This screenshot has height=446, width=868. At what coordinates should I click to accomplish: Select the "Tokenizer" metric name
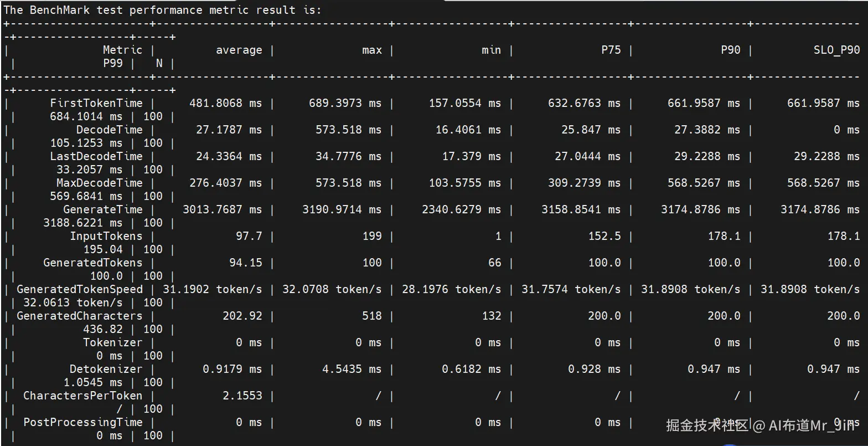pyautogui.click(x=112, y=342)
